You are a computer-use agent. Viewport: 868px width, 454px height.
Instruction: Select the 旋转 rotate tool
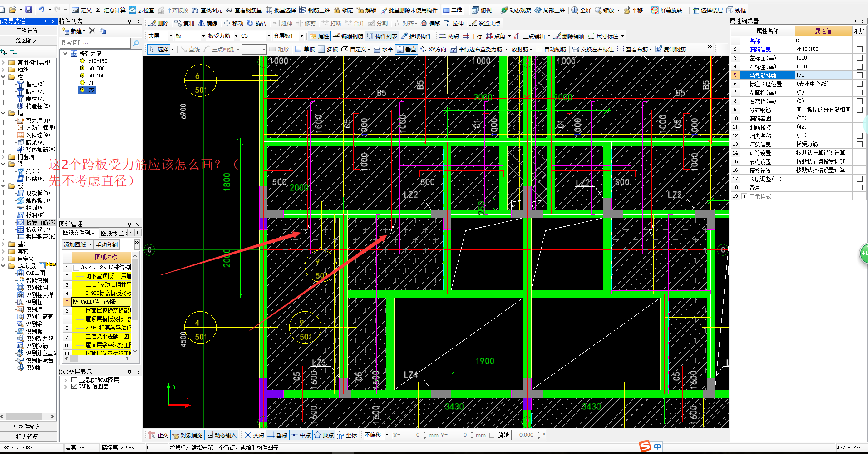[256, 23]
